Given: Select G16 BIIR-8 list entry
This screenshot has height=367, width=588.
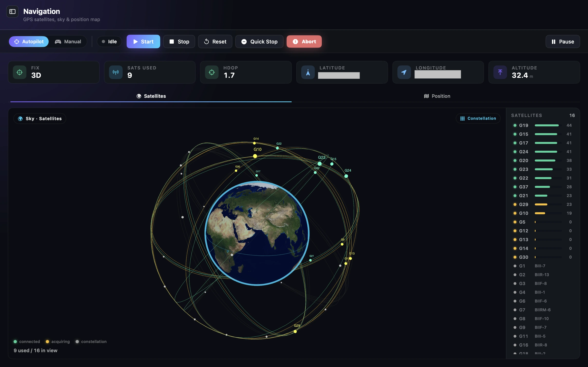Looking at the screenshot, I should pos(543,345).
